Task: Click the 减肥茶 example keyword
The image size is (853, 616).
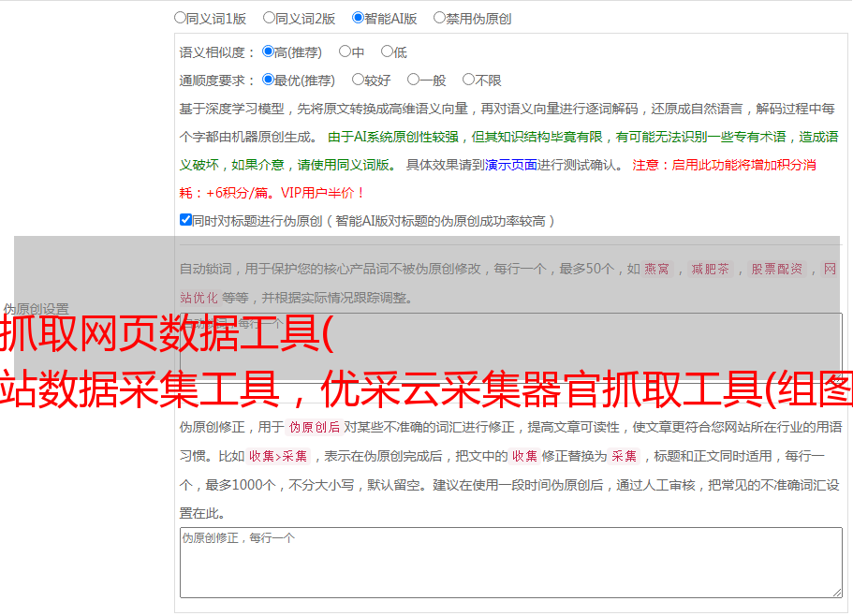Action: pyautogui.click(x=710, y=269)
